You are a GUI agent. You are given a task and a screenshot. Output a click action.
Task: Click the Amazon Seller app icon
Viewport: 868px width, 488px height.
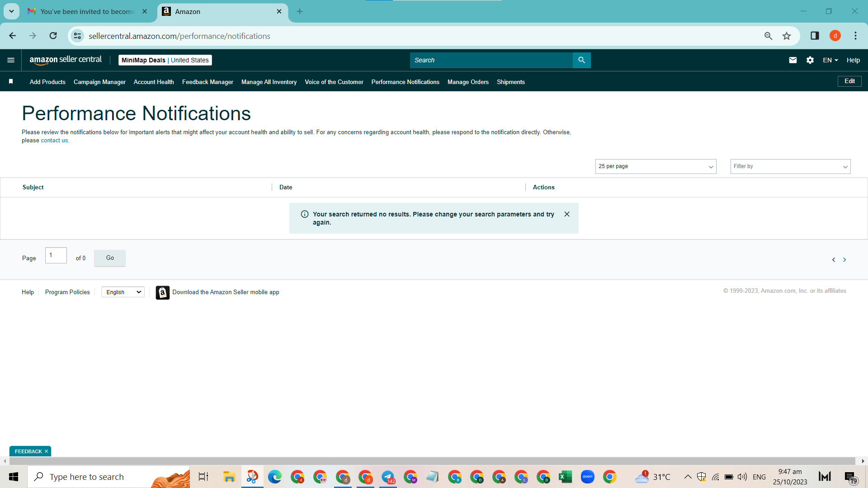tap(163, 292)
